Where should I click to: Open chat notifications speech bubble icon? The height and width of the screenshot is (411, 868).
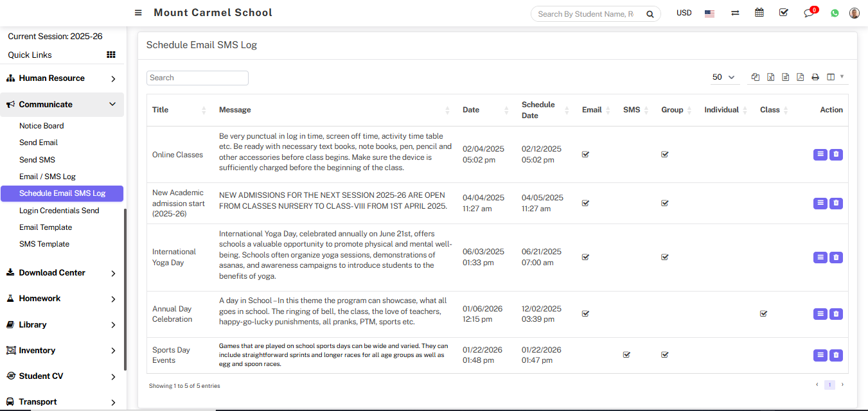click(809, 13)
